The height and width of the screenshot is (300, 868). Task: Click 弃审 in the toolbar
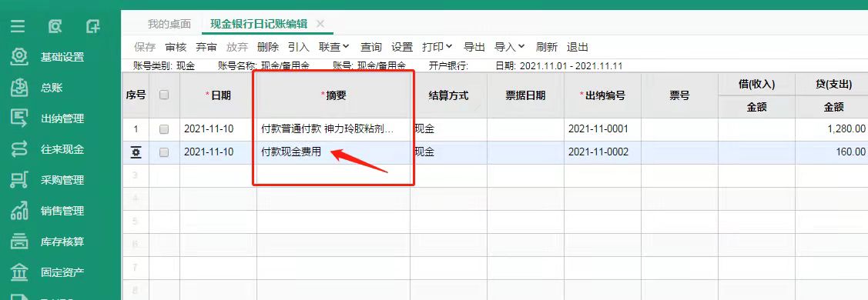pos(206,47)
